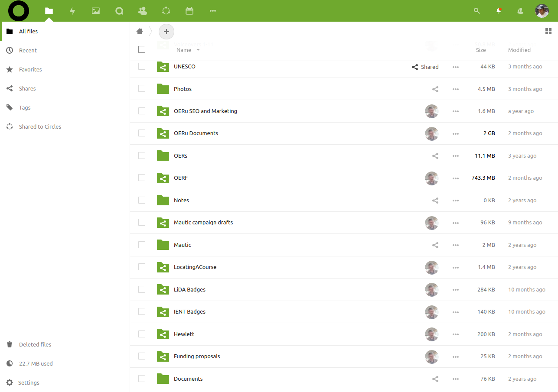Open the user avatar menu in top bar
Screen dimensions: 558x392
coord(542,11)
